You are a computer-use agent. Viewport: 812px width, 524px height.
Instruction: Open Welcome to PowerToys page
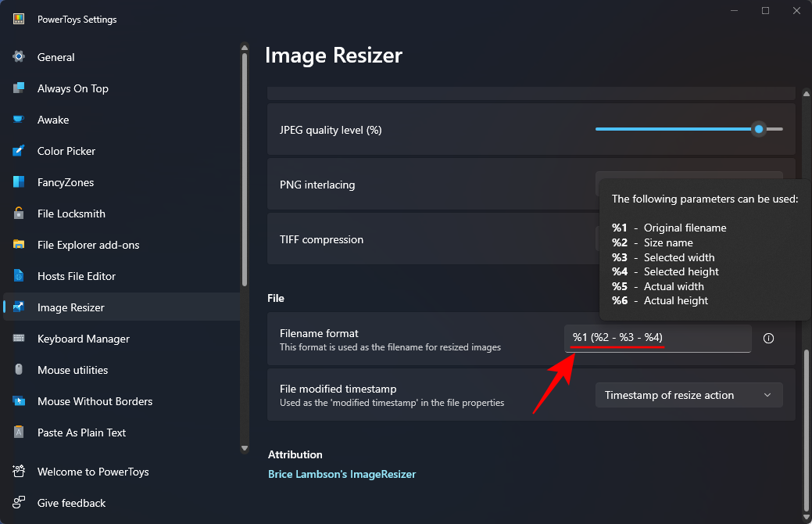pyautogui.click(x=93, y=472)
